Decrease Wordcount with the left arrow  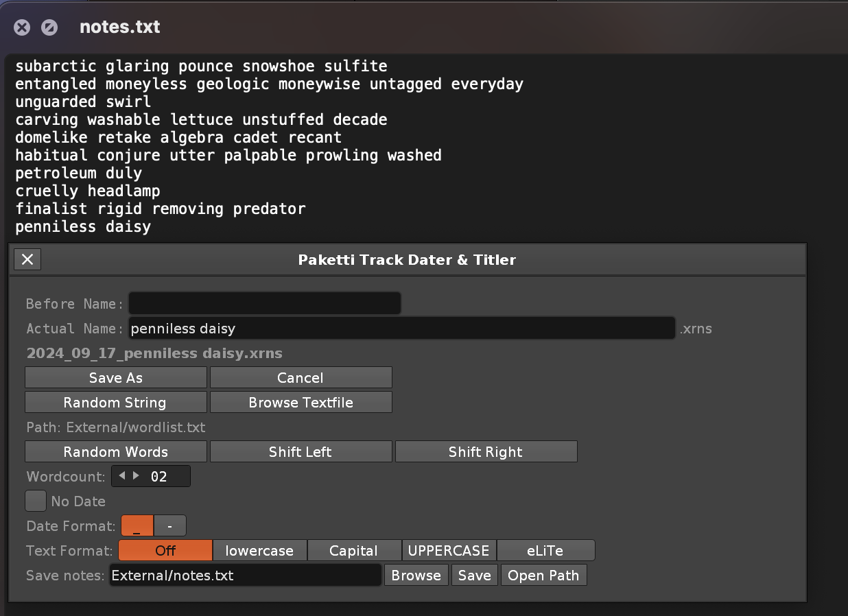point(122,476)
